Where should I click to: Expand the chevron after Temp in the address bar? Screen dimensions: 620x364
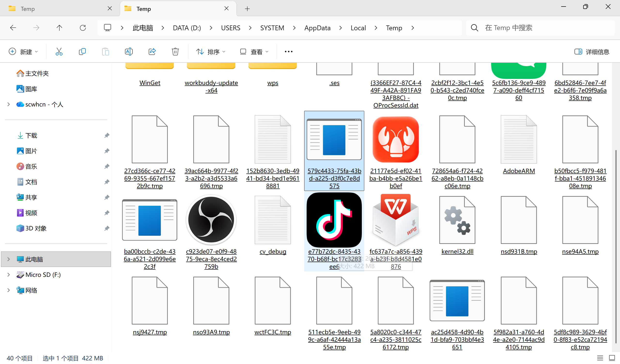[413, 28]
